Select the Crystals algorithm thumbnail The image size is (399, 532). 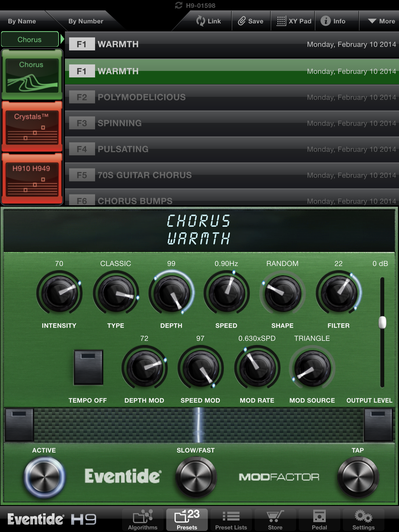pyautogui.click(x=32, y=127)
